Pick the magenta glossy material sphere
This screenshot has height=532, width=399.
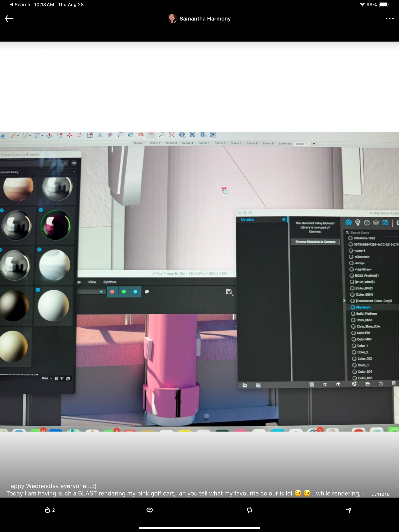56,225
